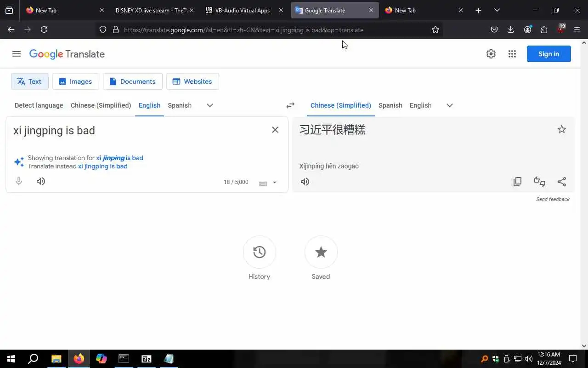Select Spanish as target language
Viewport: 588px width, 368px height.
[390, 105]
